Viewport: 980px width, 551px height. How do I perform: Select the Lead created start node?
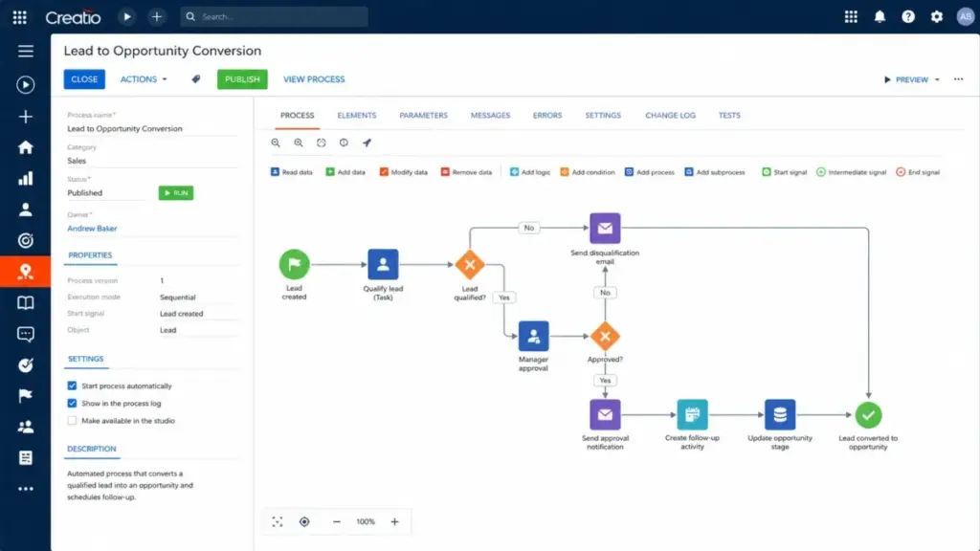(295, 264)
